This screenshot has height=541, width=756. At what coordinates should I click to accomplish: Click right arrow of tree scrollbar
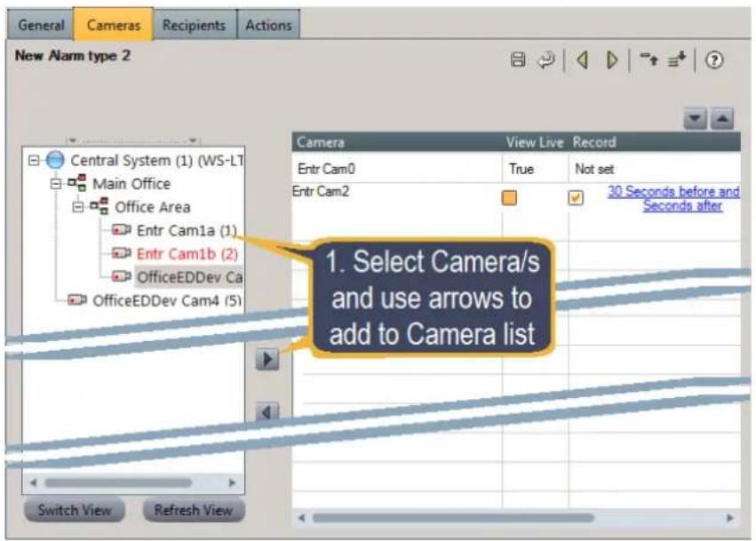[x=232, y=482]
